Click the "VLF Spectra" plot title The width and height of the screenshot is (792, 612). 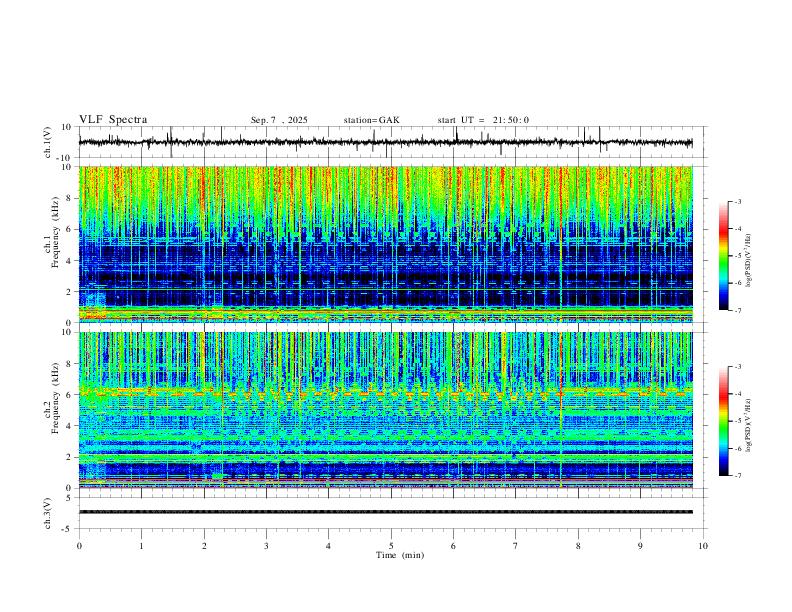click(x=113, y=120)
